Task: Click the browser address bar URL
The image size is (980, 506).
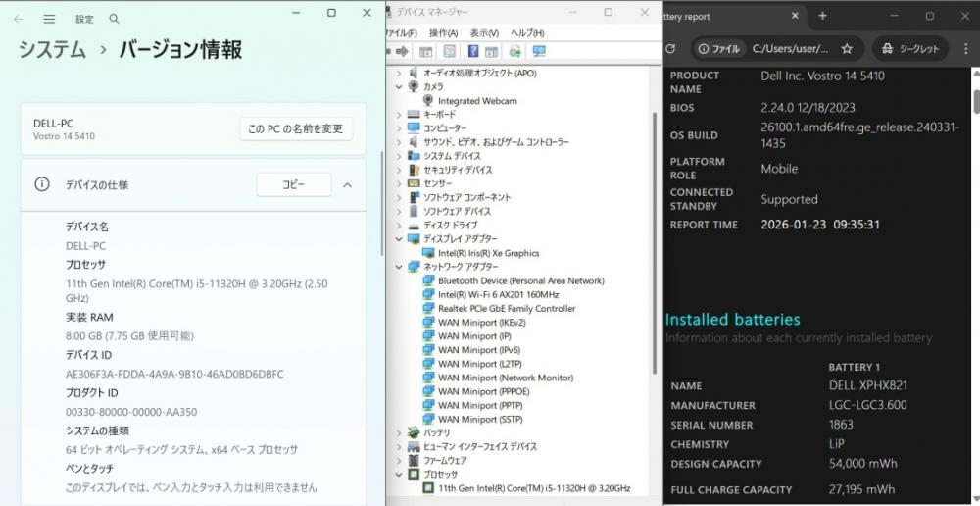Action: [790, 48]
